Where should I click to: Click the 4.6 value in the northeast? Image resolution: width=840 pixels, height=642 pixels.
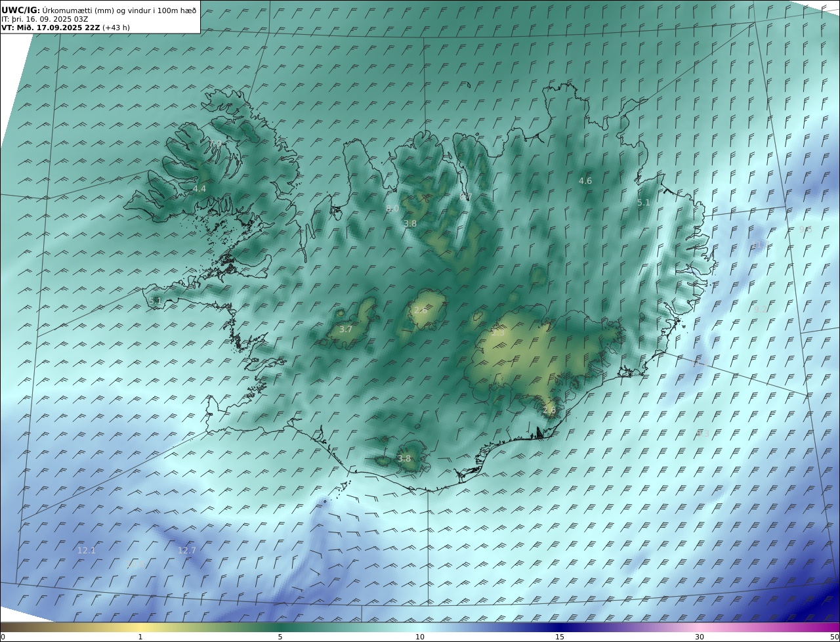[585, 181]
